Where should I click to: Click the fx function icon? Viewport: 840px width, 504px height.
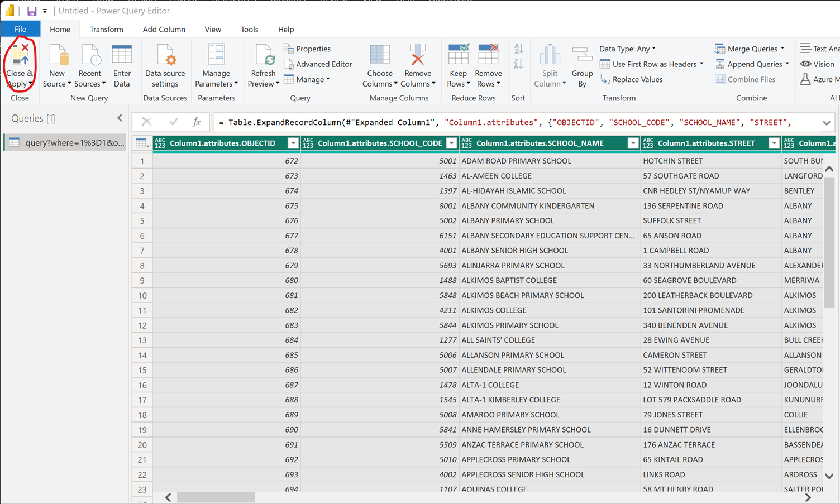[197, 122]
